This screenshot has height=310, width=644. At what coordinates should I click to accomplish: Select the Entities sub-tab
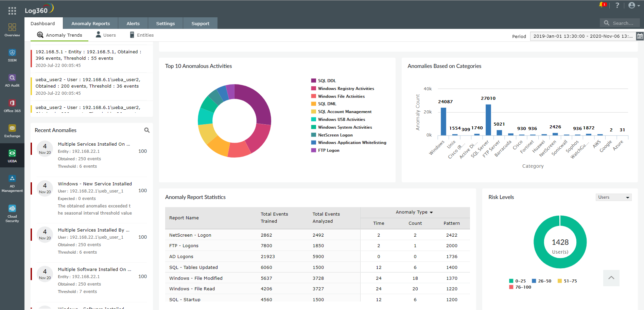coord(142,35)
